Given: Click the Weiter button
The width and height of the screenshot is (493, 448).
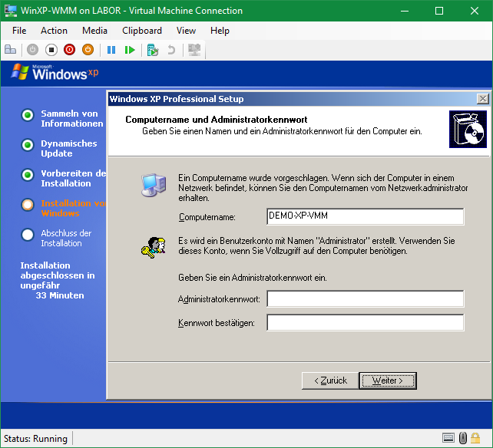Looking at the screenshot, I should (x=387, y=380).
